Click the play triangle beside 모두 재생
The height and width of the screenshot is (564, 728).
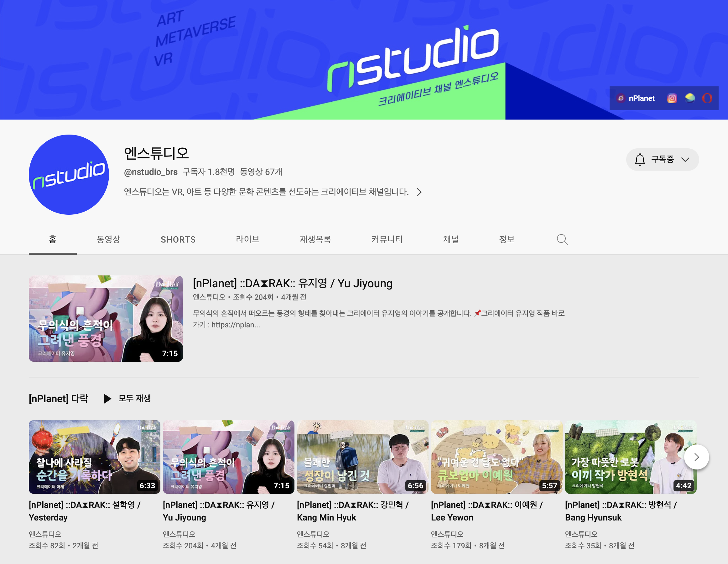tap(107, 398)
